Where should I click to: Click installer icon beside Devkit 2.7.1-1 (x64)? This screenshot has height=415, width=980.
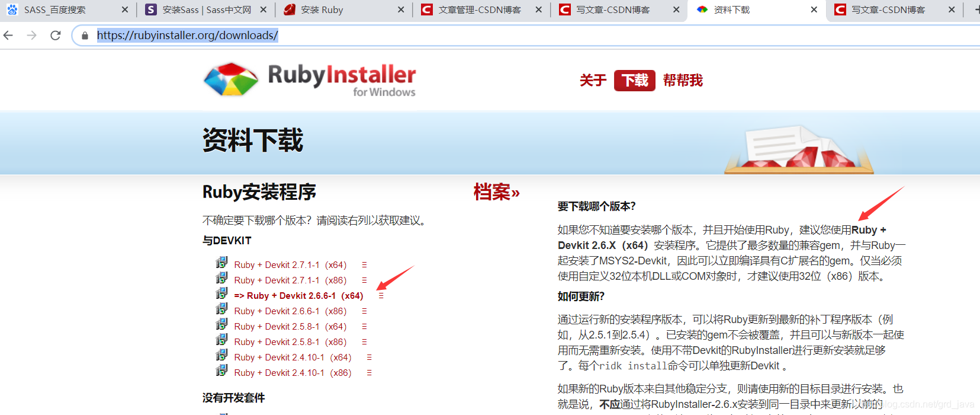click(221, 263)
